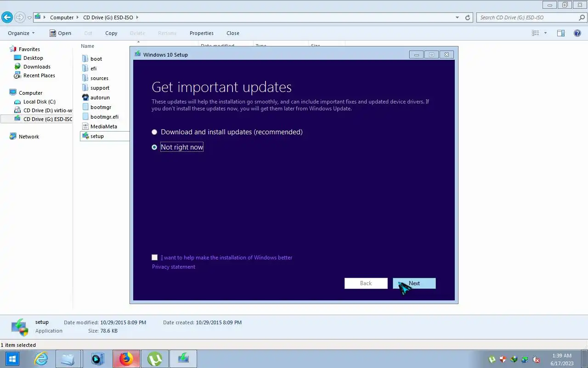
Task: Open File Explorer from the taskbar
Action: point(68,359)
